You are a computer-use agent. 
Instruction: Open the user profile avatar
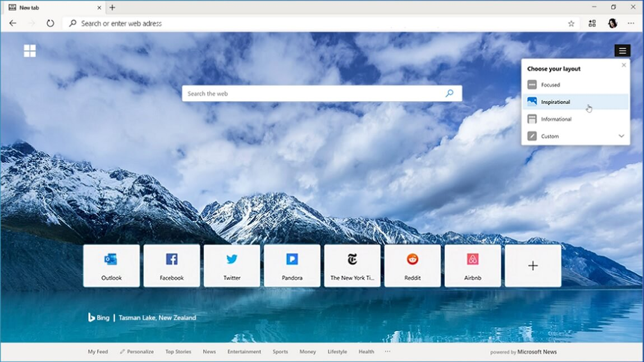pyautogui.click(x=613, y=24)
